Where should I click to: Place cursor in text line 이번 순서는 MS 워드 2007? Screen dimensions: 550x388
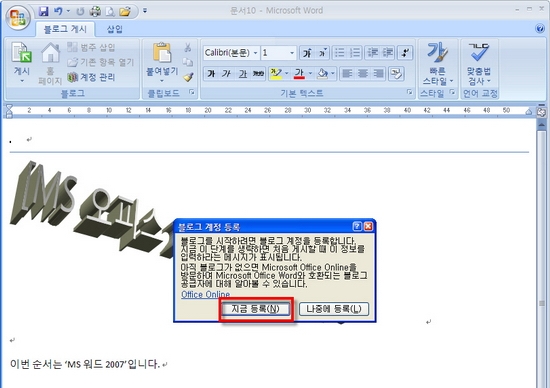pos(85,364)
